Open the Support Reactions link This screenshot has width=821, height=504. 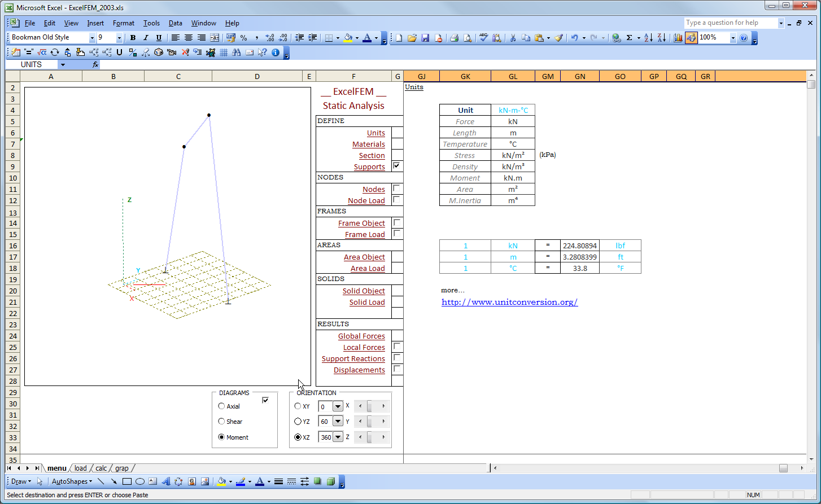(353, 359)
